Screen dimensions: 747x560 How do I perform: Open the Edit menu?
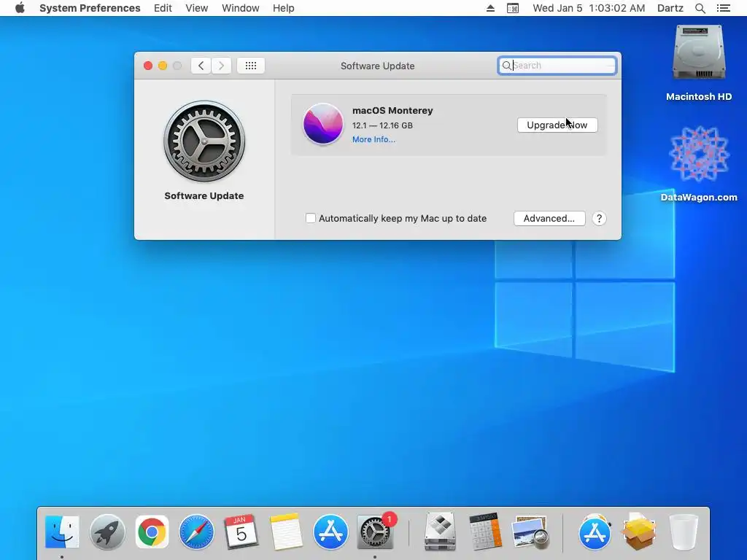click(163, 8)
